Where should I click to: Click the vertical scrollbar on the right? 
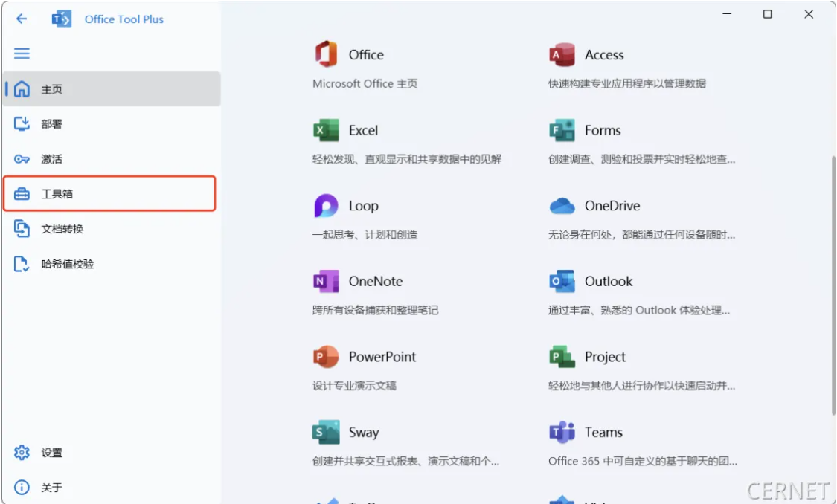pos(833,282)
